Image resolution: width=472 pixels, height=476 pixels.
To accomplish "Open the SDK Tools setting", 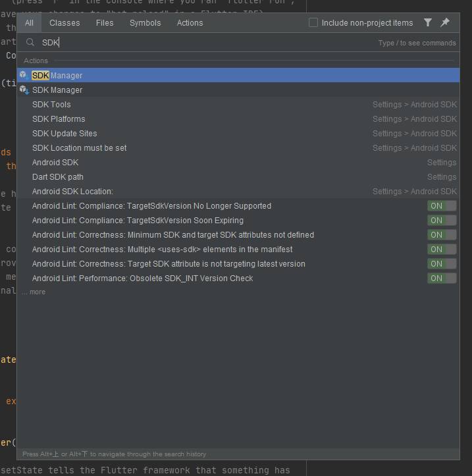I will [x=238, y=105].
